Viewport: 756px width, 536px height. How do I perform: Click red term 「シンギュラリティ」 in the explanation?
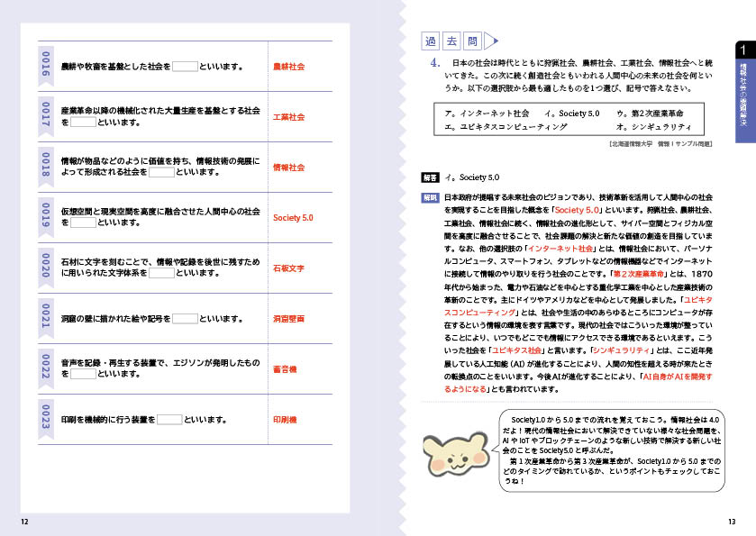(x=620, y=350)
